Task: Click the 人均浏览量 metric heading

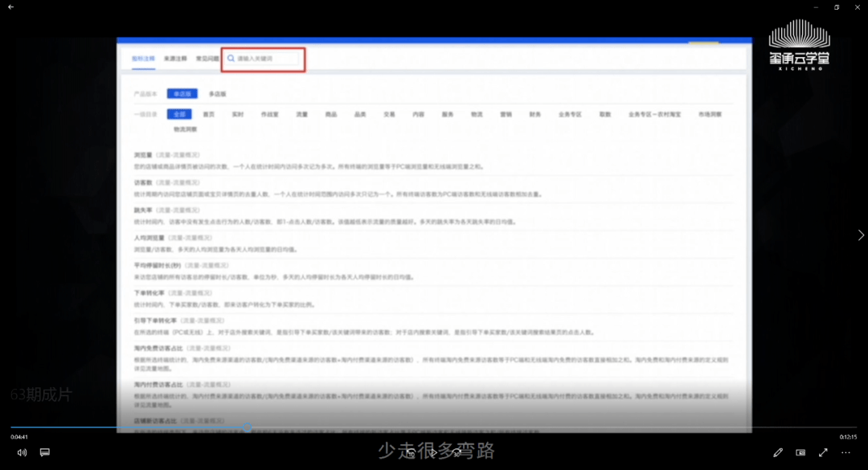Action: pos(149,238)
